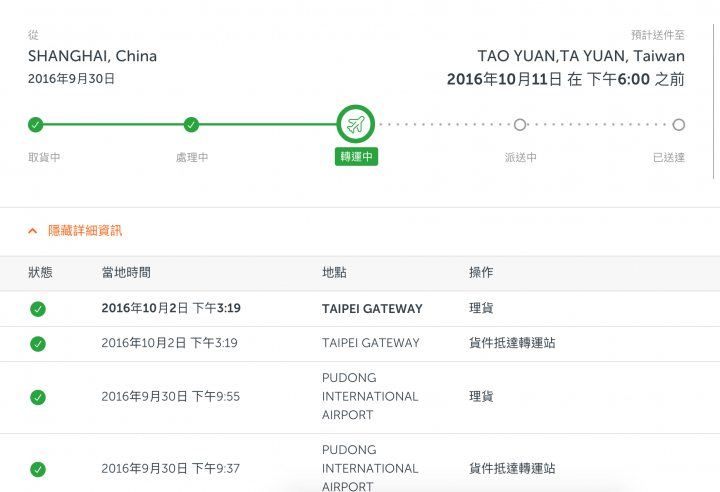Click the empty circle above 派送中
Viewport: 720px width, 492px height.
(520, 124)
